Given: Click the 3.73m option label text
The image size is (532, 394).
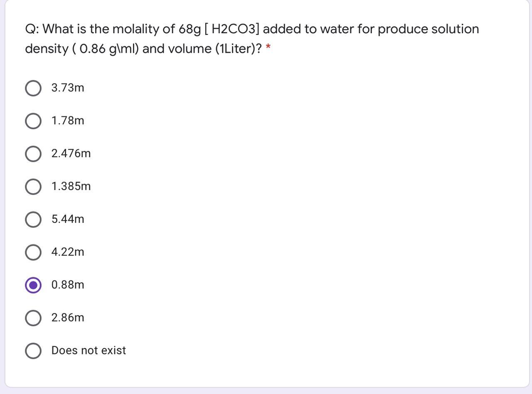Looking at the screenshot, I should [x=67, y=88].
